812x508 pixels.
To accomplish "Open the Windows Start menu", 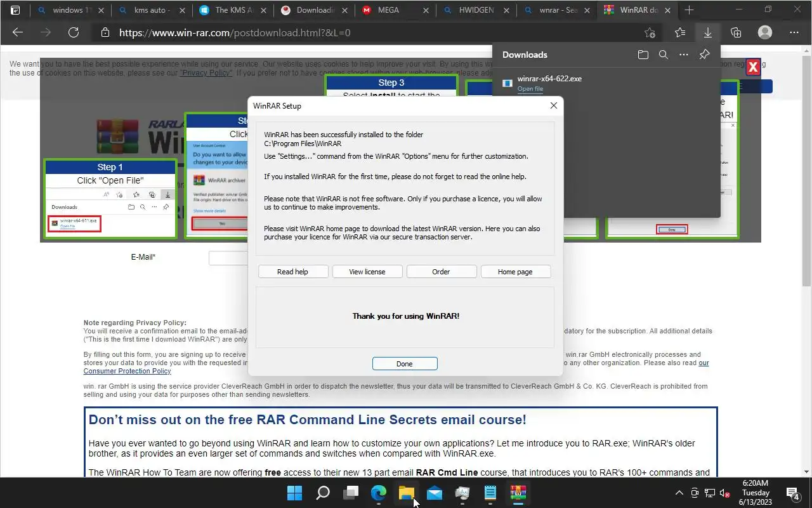I will [x=294, y=493].
